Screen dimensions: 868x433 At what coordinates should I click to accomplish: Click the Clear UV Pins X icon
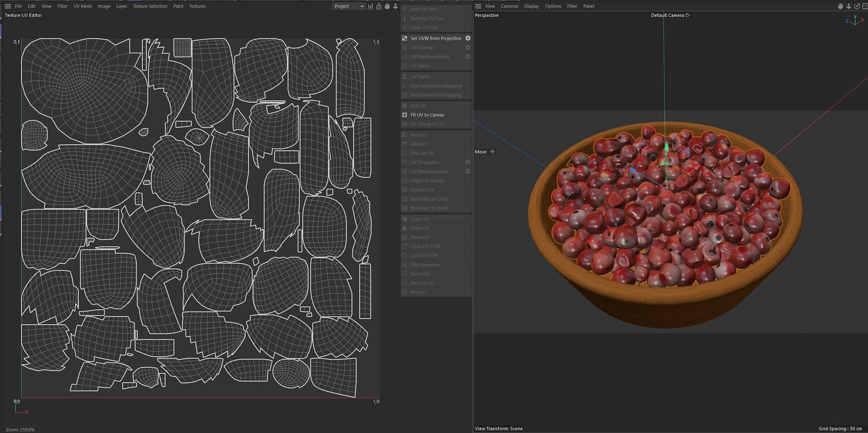tap(404, 28)
